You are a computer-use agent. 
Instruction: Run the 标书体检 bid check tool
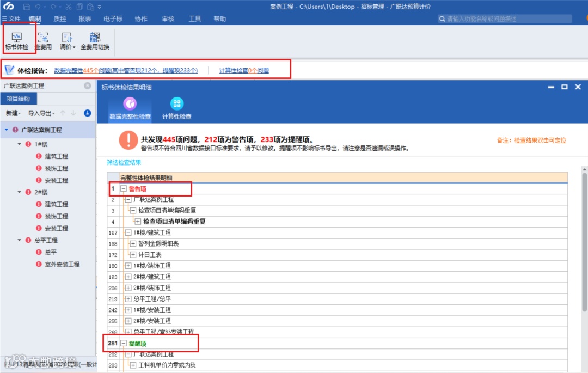[x=17, y=41]
